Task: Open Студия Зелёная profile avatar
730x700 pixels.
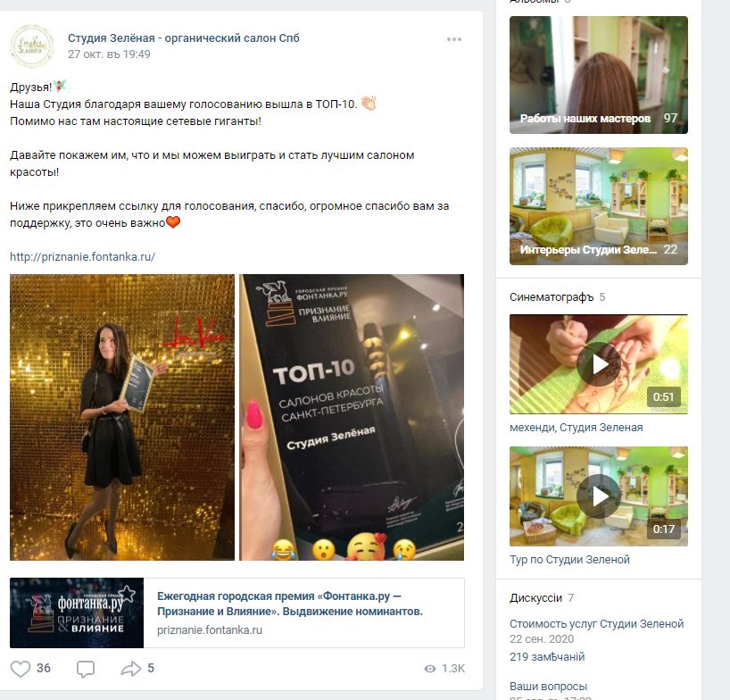Action: pyautogui.click(x=32, y=46)
